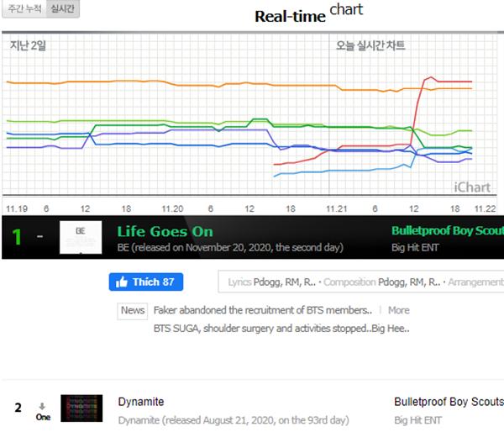This screenshot has height=432, width=504.
Task: Click the thumbs-up icon on Thích button
Action: click(x=121, y=282)
